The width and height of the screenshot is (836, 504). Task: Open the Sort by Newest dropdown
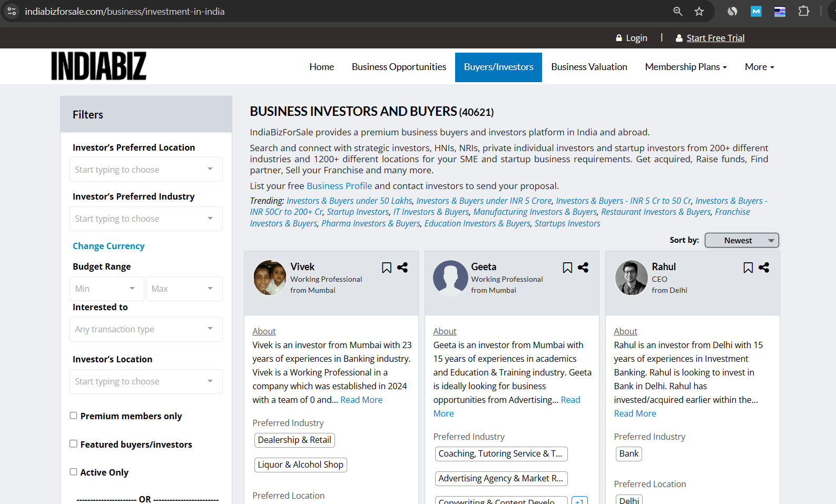click(742, 240)
